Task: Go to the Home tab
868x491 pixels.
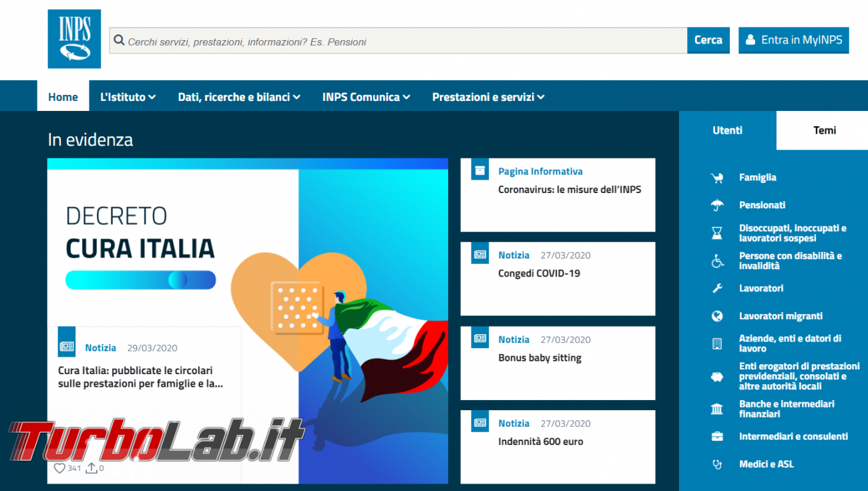Action: point(63,97)
